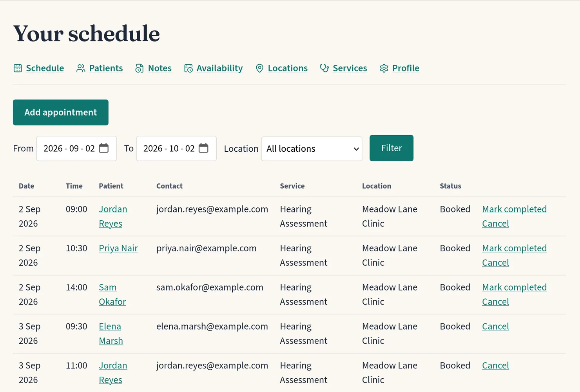Click Meadow Lane Clinic in Elena Marsh row
Screen dimensions: 580x392
(x=390, y=334)
